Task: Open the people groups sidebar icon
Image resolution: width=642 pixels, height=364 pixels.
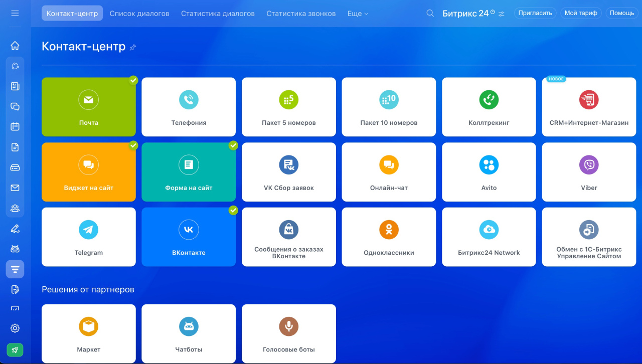Action: 15,208
